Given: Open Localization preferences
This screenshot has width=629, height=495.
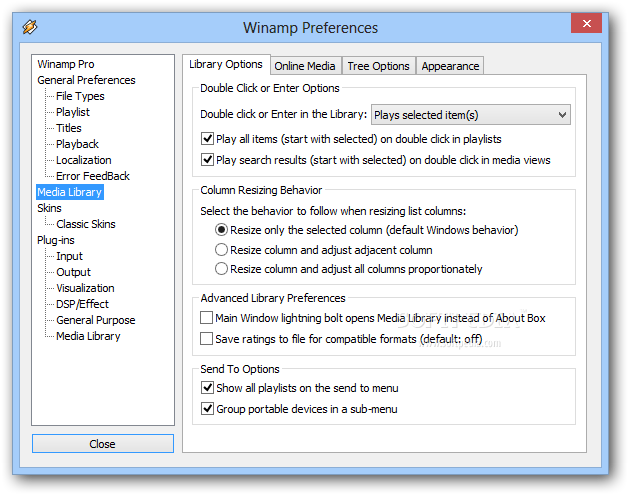Looking at the screenshot, I should [84, 160].
